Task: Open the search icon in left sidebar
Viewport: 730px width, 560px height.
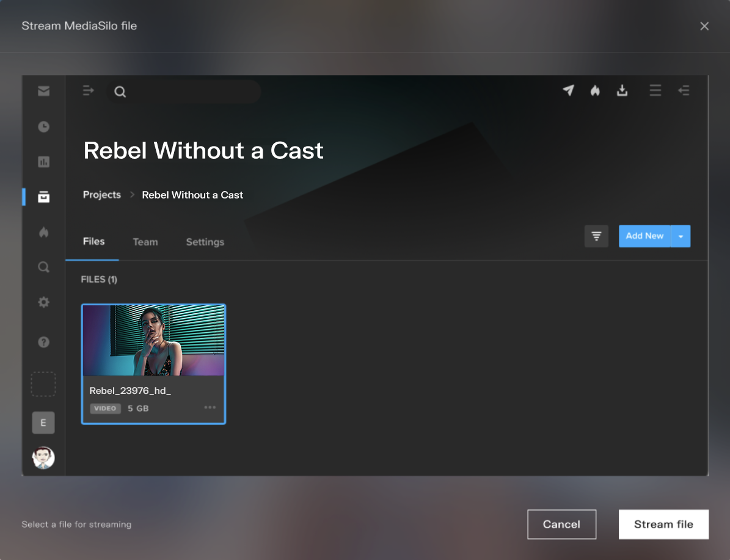Action: tap(44, 267)
